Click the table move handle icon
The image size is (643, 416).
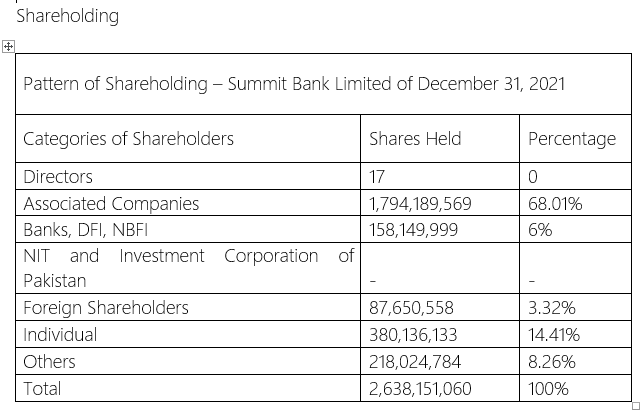pos(8,46)
